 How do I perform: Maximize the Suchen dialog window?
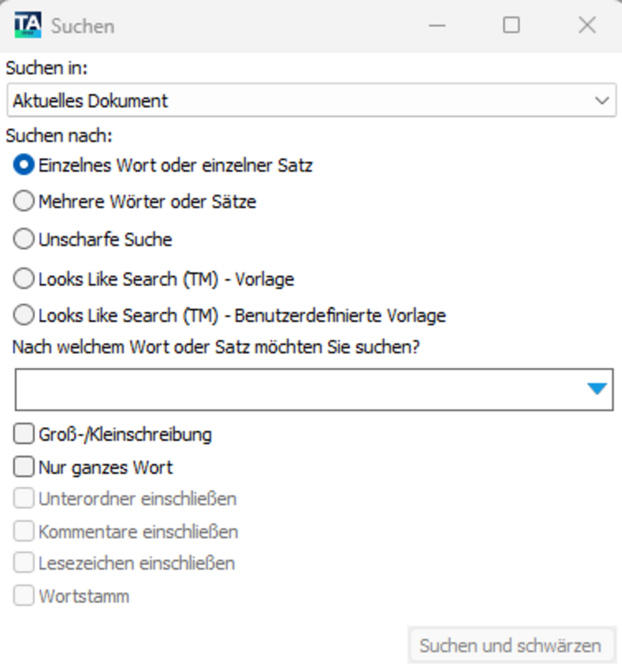pyautogui.click(x=511, y=25)
